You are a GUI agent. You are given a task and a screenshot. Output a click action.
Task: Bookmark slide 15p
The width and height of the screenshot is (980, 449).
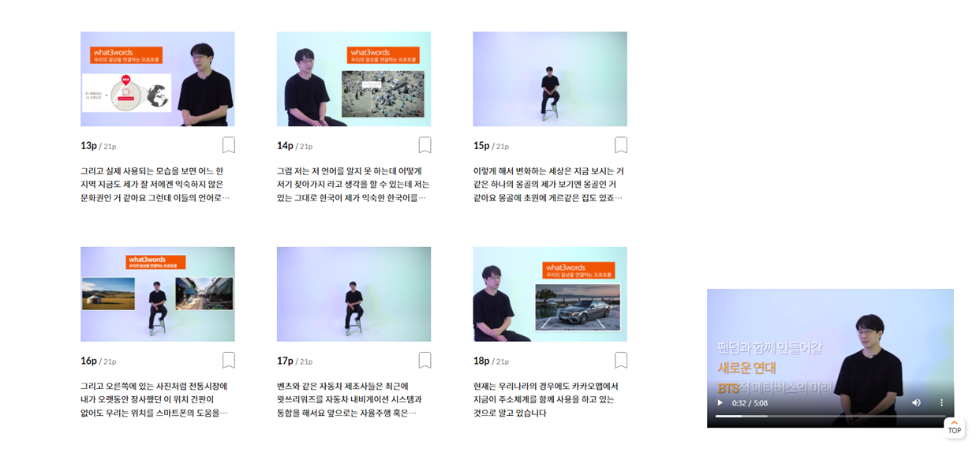click(621, 145)
